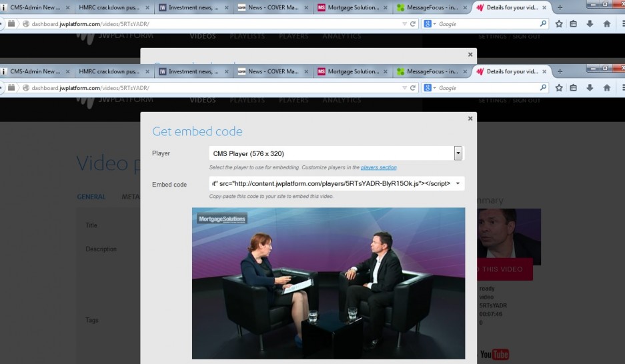Screen dimensions: 625x364
Task: Open the GENERAL tab on video page
Action: (x=91, y=197)
